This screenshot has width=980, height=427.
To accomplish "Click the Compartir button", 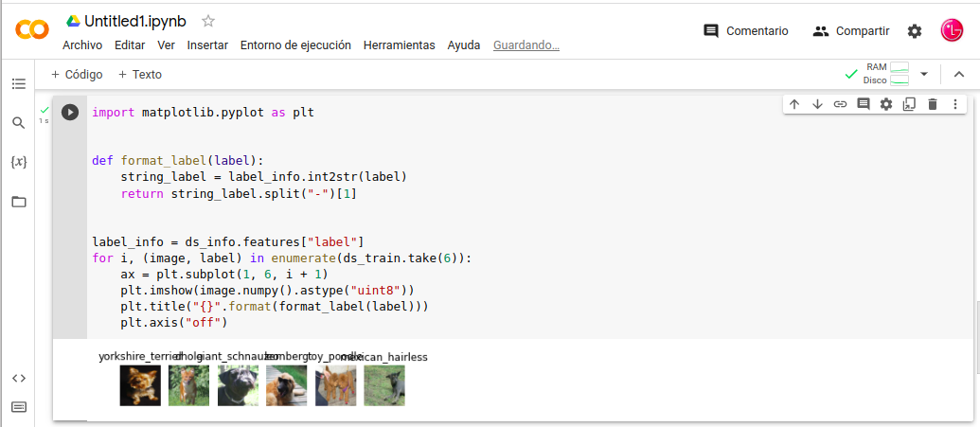I will tap(851, 31).
